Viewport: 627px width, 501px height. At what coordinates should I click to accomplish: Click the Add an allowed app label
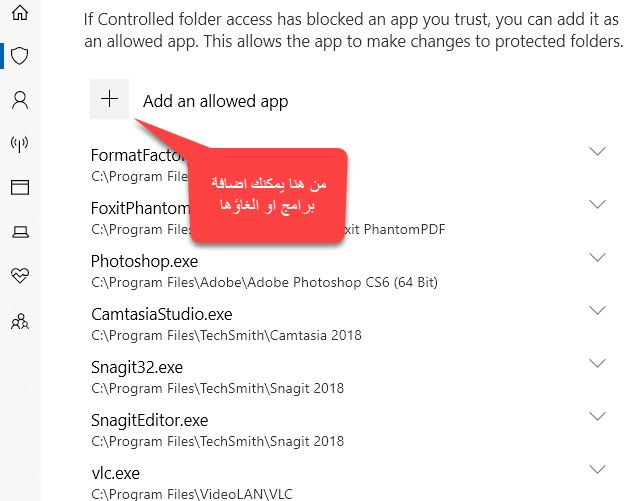coord(215,101)
